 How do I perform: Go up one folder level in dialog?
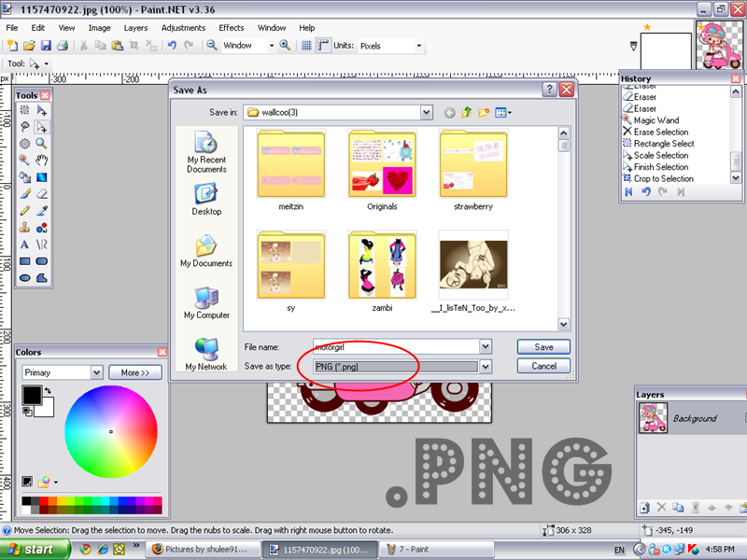click(x=467, y=113)
